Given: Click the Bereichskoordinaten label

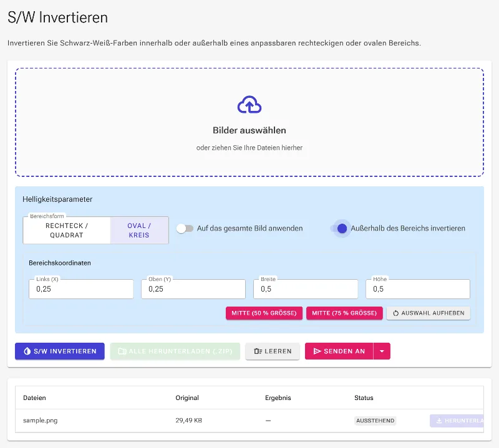Looking at the screenshot, I should pos(60,263).
